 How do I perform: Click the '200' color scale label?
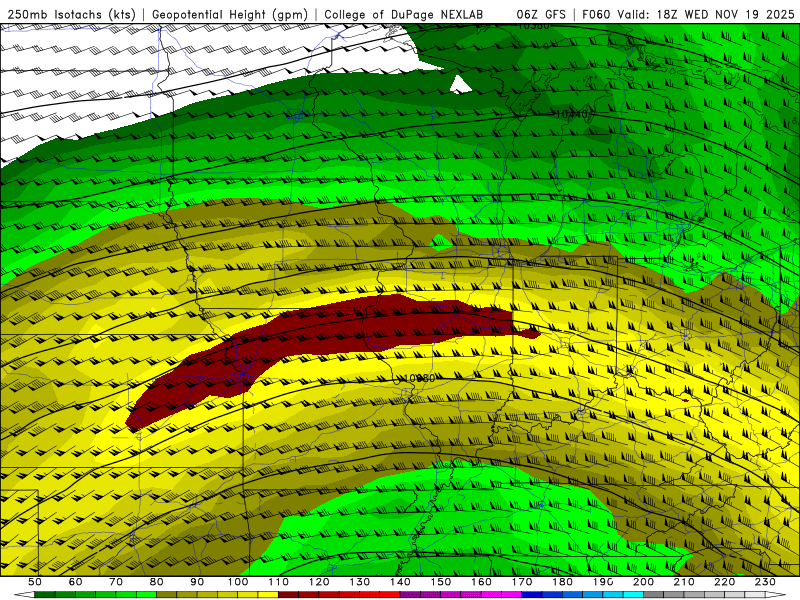coord(644,582)
